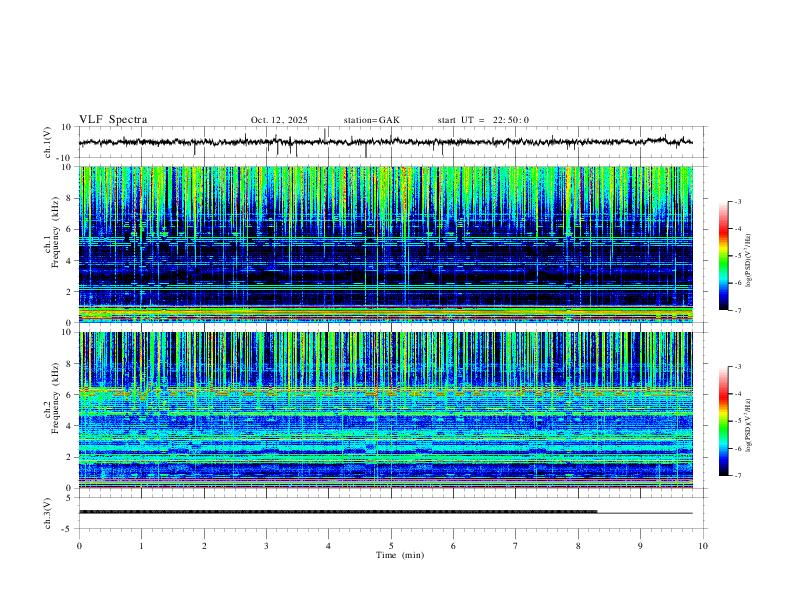Click the ch.2 colorbar log(PSD) label
The height and width of the screenshot is (612, 792).
(x=749, y=425)
